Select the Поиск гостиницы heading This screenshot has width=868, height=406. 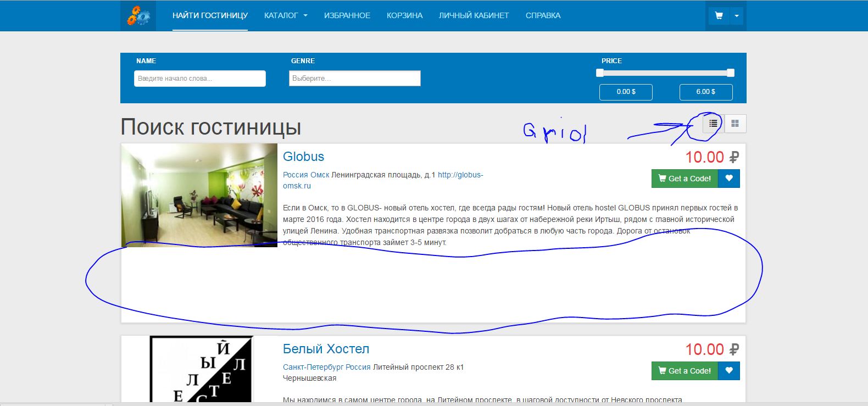click(x=211, y=127)
